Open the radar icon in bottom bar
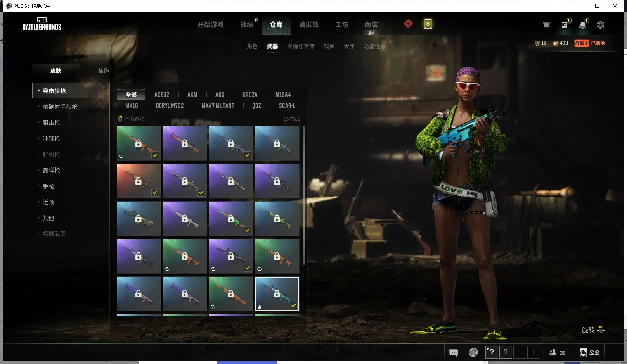This screenshot has height=364, width=627. tap(473, 352)
